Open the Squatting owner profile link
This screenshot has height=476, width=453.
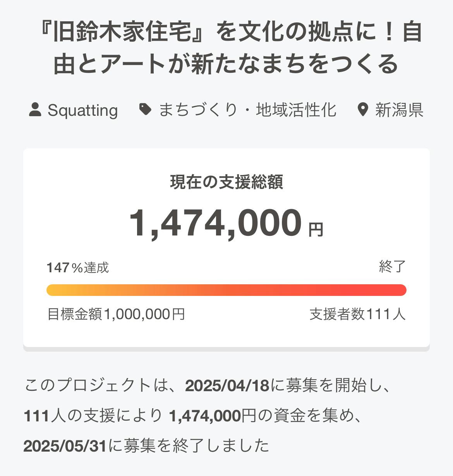pyautogui.click(x=82, y=110)
